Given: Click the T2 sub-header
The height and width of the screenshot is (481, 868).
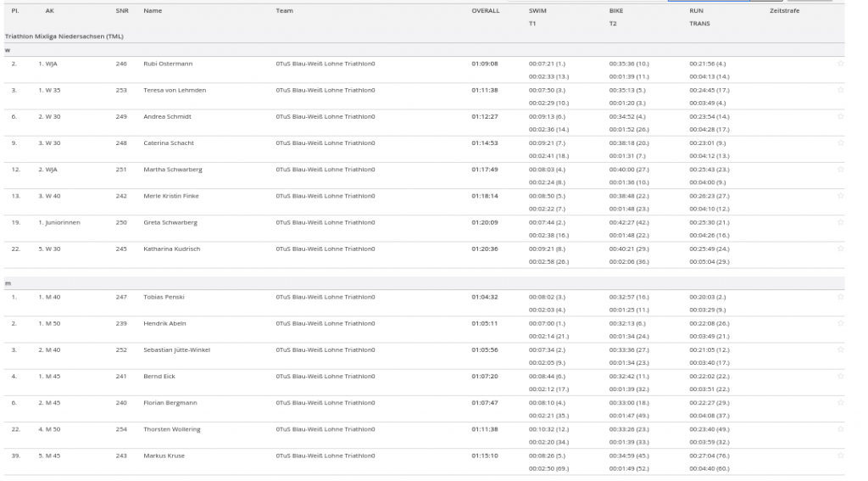Looking at the screenshot, I should click(x=613, y=23).
